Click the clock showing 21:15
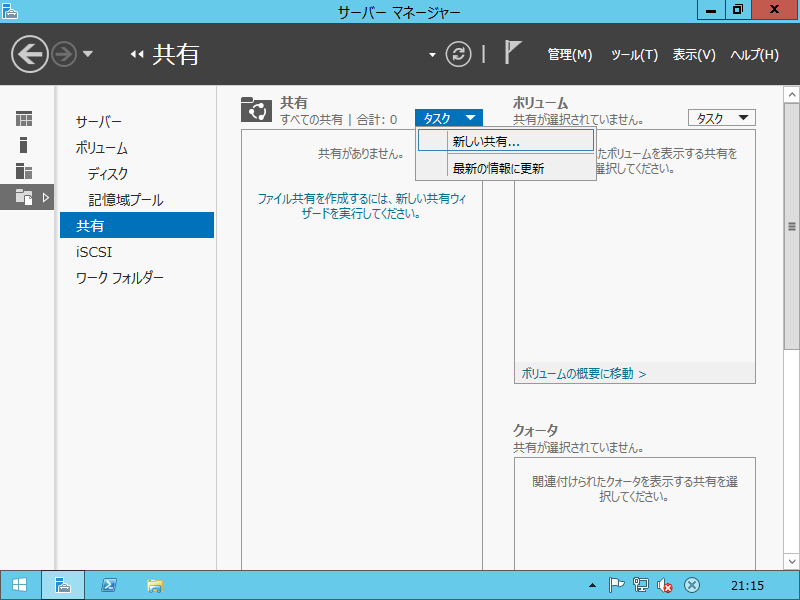The image size is (800, 600). click(x=747, y=586)
